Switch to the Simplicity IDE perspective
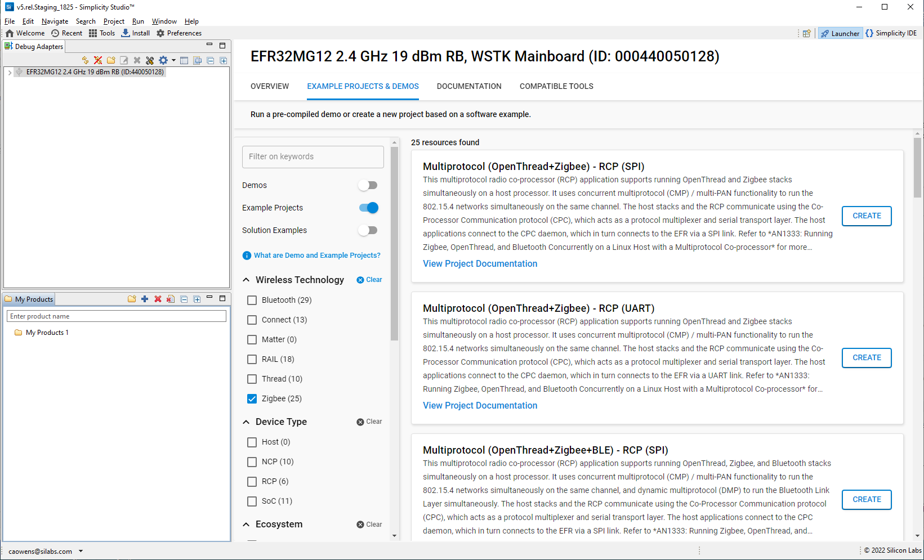This screenshot has width=924, height=560. (891, 33)
